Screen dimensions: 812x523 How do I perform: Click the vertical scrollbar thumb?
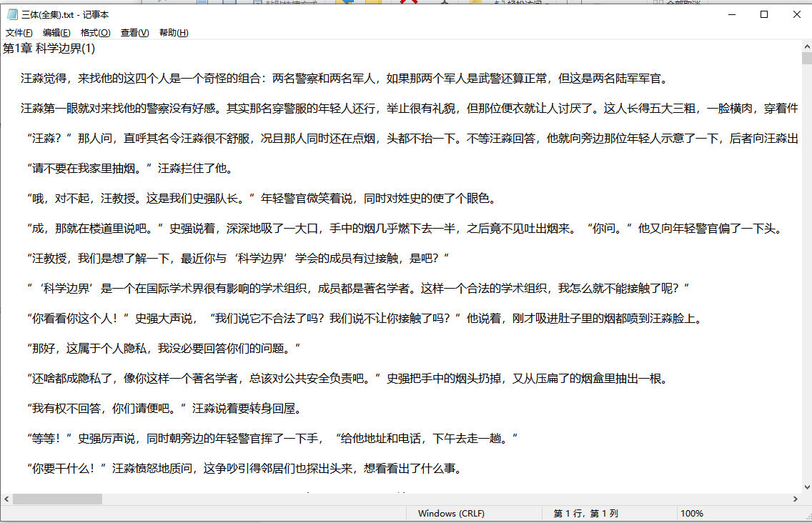[x=807, y=58]
